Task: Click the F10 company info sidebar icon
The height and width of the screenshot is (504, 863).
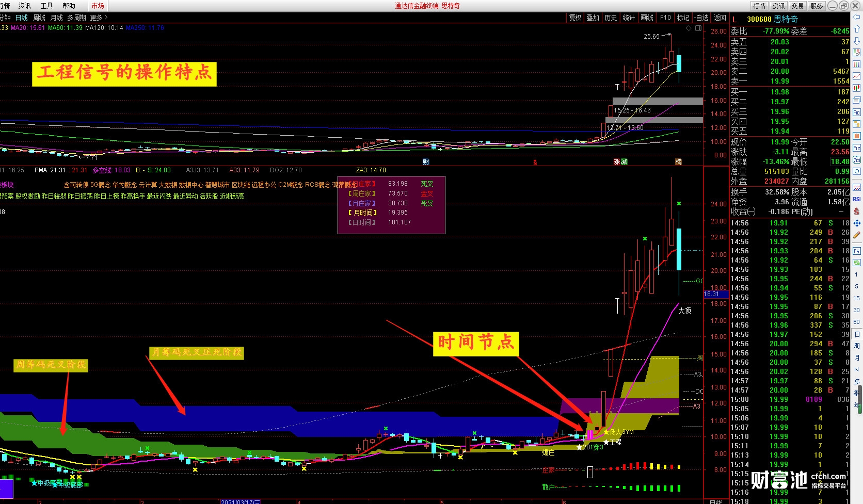Action: click(857, 112)
